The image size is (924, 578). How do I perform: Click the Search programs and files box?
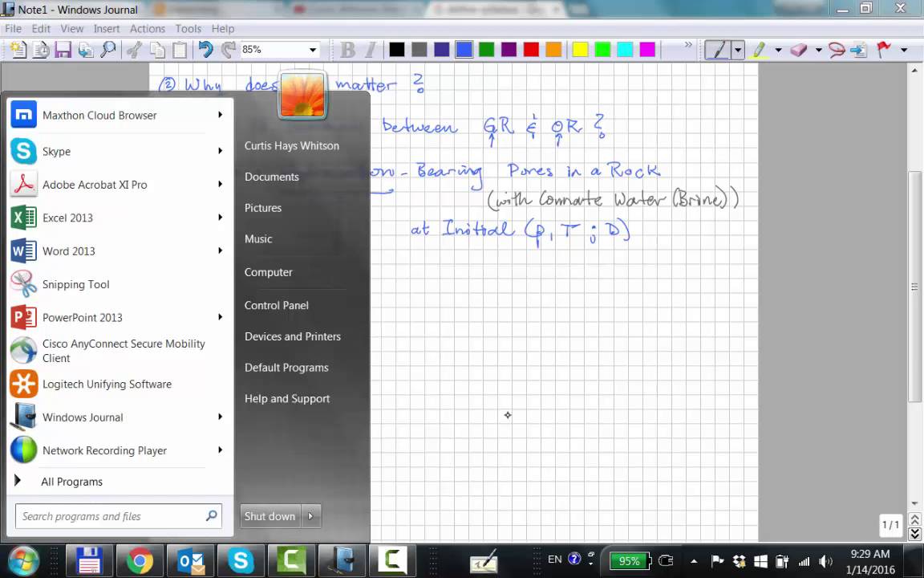pos(119,516)
